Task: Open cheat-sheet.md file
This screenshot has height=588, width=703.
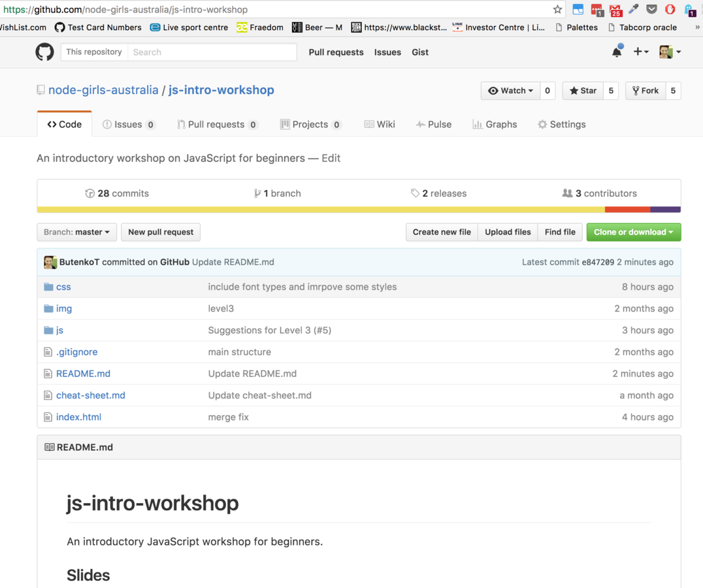Action: coord(91,395)
